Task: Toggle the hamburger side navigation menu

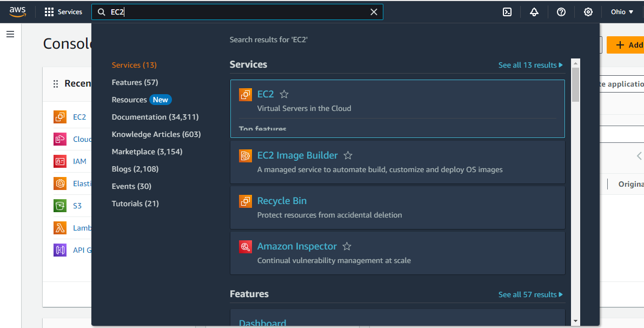Action: pos(10,34)
